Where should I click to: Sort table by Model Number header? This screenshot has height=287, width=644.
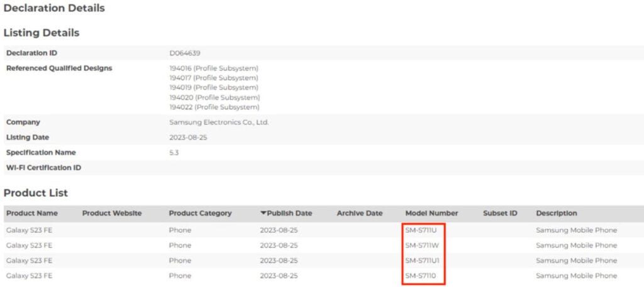point(431,214)
